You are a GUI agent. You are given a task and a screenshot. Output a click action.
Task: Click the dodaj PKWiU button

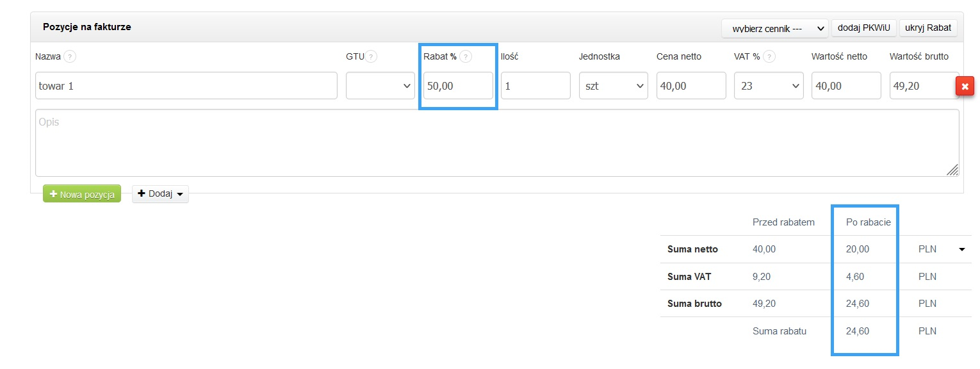pos(864,28)
